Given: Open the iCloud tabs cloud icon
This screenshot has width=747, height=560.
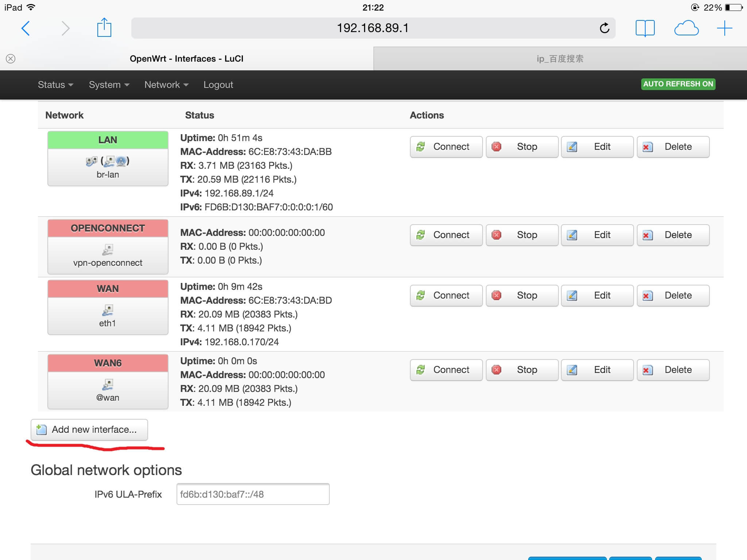Looking at the screenshot, I should click(x=686, y=28).
